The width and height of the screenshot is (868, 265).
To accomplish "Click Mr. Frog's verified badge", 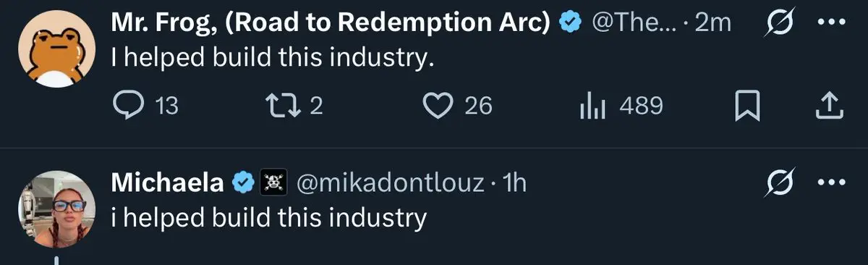I will tap(572, 23).
